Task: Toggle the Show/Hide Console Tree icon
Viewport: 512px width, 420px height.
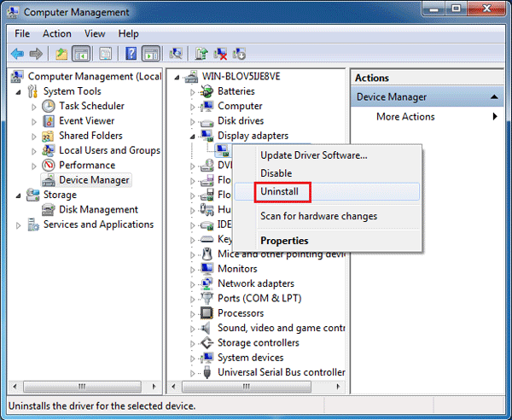Action: 80,54
